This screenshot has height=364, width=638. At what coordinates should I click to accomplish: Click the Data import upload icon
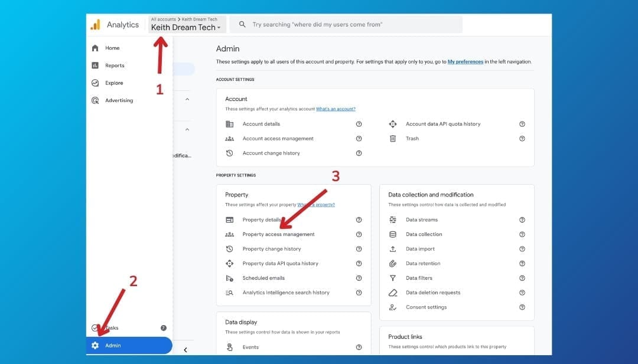(x=393, y=249)
